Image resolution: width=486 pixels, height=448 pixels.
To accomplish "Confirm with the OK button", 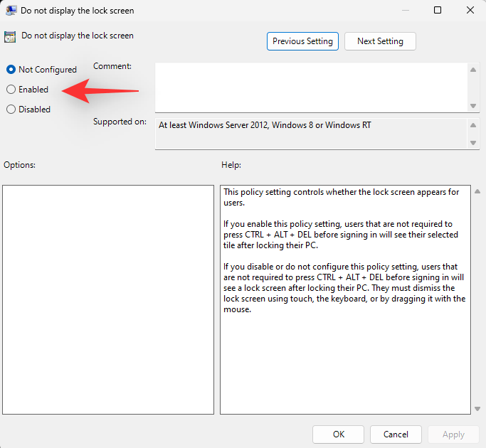I will (338, 434).
